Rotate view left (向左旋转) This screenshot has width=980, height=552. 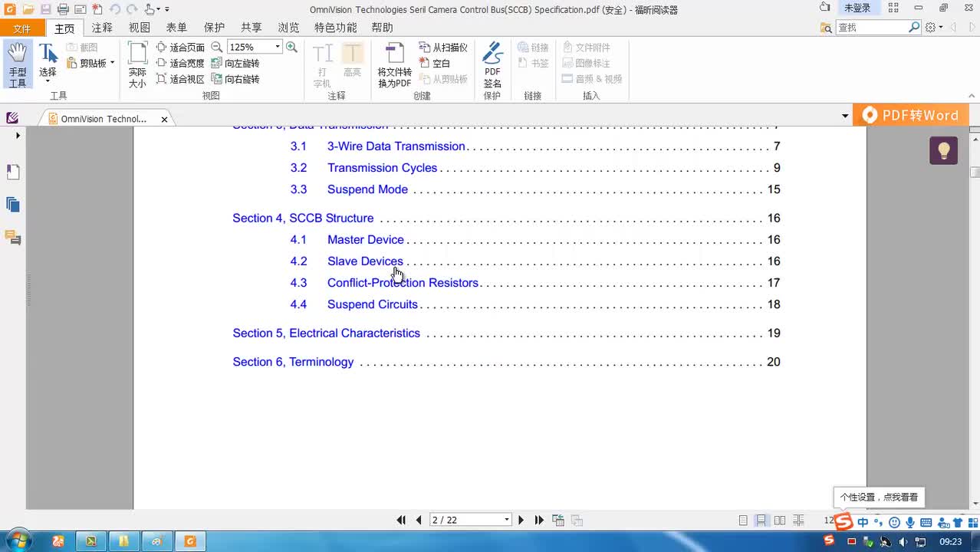(x=235, y=63)
